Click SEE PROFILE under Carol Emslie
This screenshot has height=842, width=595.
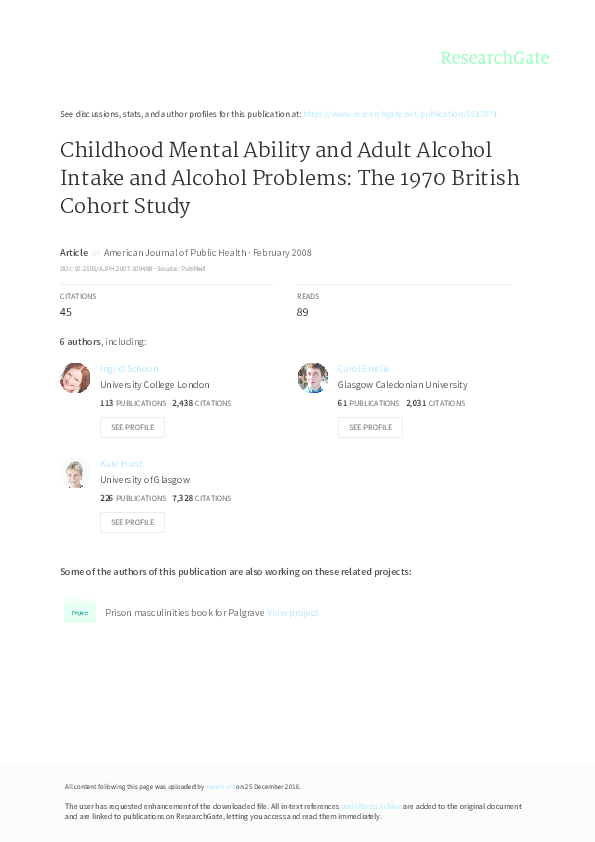pyautogui.click(x=370, y=427)
